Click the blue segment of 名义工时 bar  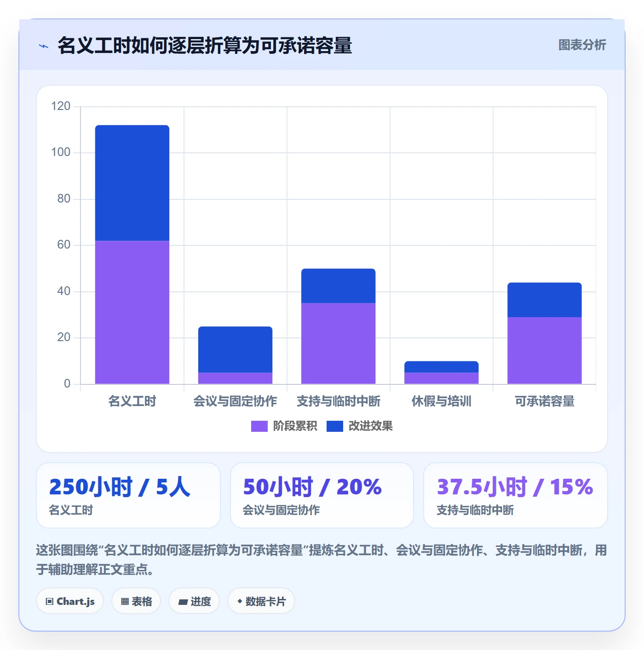point(132,183)
